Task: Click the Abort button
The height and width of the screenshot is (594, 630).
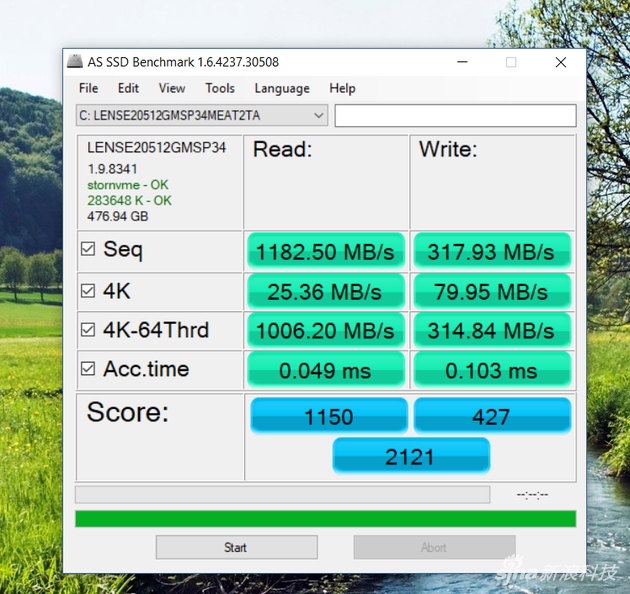Action: [434, 547]
